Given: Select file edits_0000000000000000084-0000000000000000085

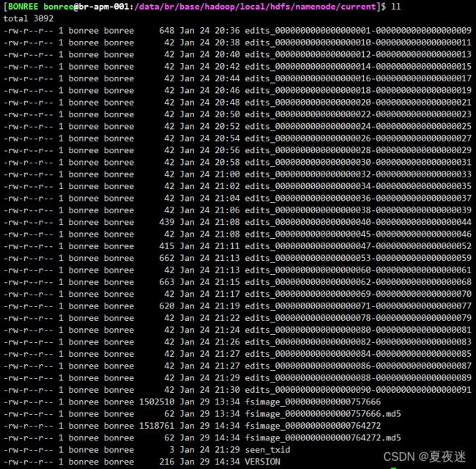Looking at the screenshot, I should tap(358, 354).
